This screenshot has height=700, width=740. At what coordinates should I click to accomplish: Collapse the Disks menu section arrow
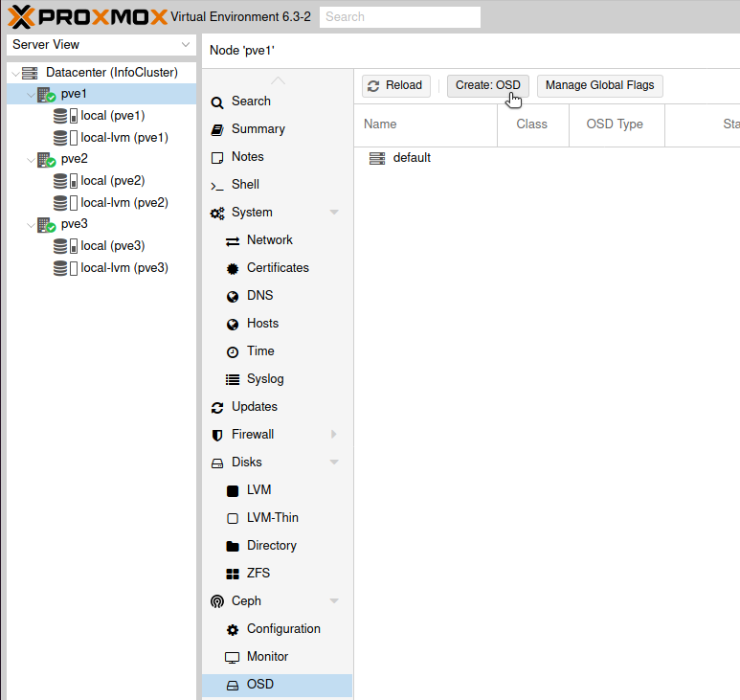click(334, 463)
